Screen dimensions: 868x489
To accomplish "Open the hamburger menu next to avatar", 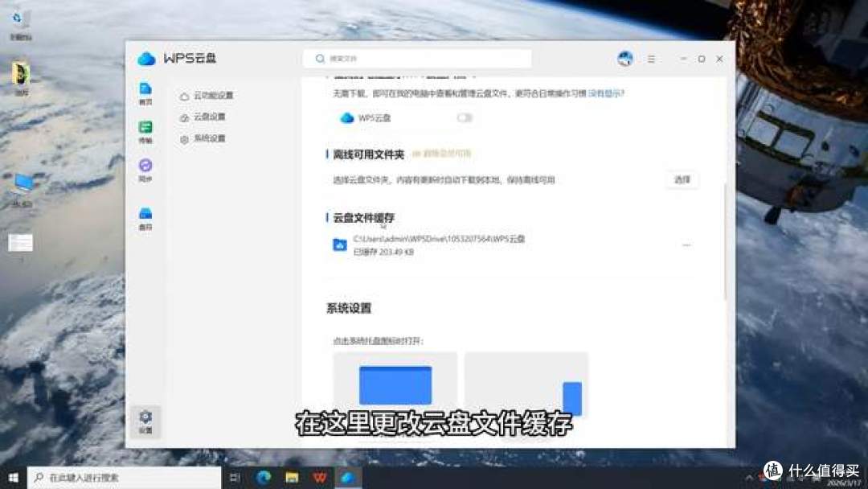I will click(651, 59).
